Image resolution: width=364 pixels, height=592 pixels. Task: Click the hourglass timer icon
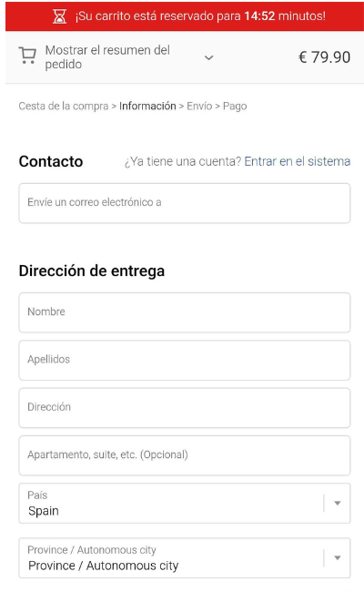coord(59,16)
